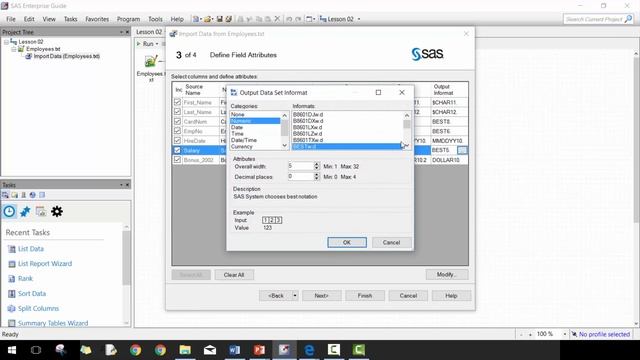Image resolution: width=640 pixels, height=360 pixels.
Task: Show favorite tasks using the star icon
Action: click(x=25, y=211)
